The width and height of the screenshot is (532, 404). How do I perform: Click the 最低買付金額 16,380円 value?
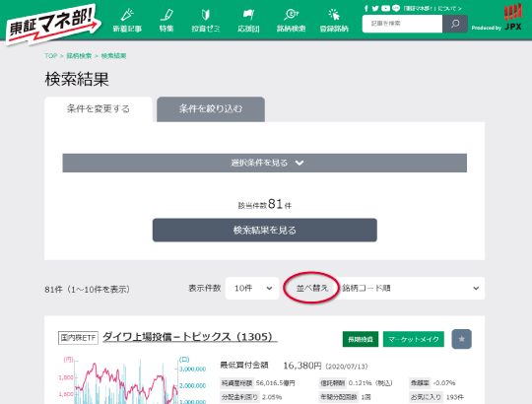(x=302, y=366)
